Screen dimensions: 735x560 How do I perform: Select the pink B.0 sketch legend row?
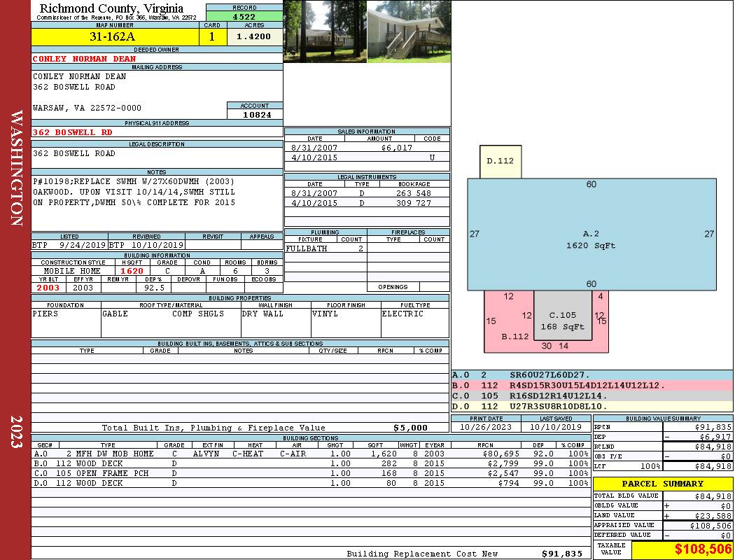point(591,386)
